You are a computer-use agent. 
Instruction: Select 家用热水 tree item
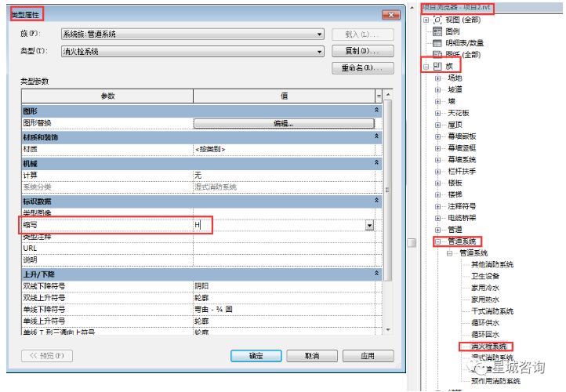click(x=485, y=299)
